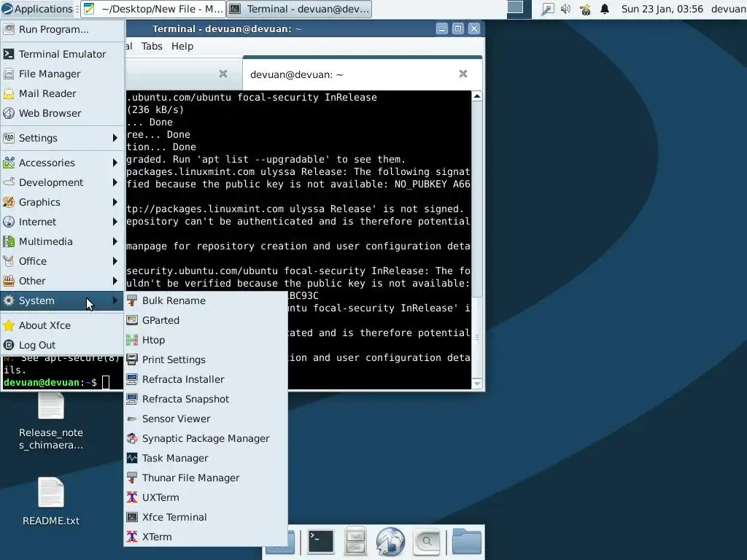
Task: Open Htop process viewer
Action: click(205, 340)
